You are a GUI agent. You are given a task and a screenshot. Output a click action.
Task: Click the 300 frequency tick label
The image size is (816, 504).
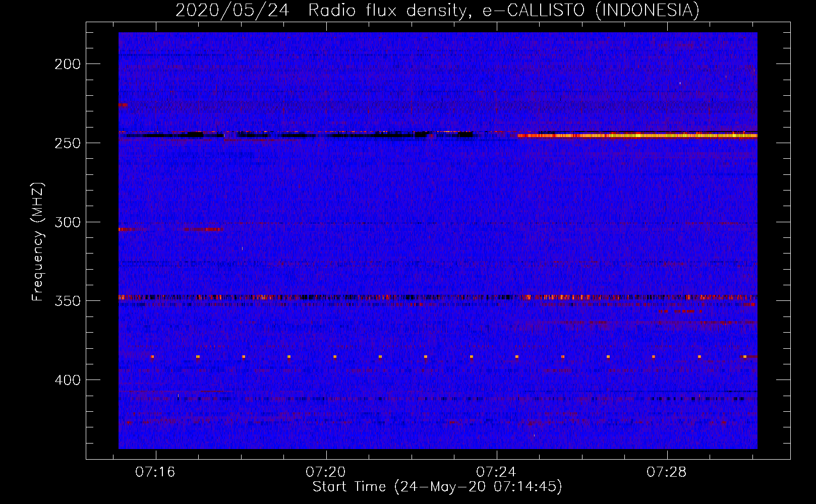[x=67, y=222]
